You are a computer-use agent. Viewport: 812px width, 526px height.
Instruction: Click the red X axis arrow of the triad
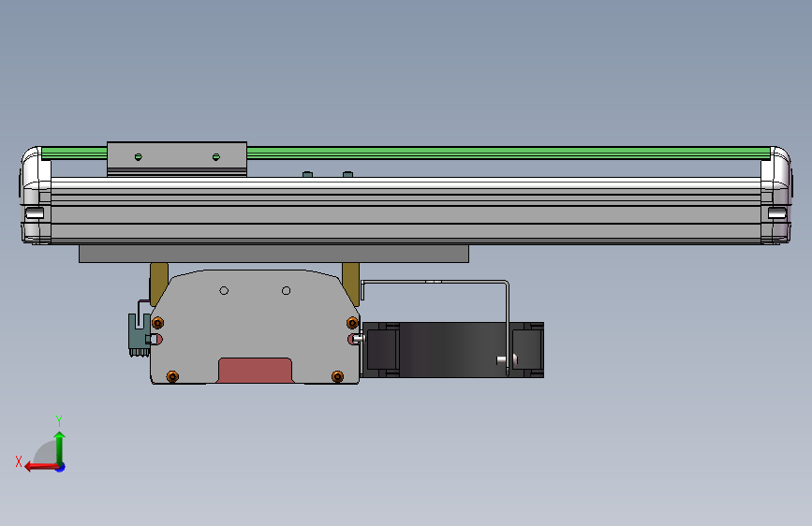click(41, 467)
